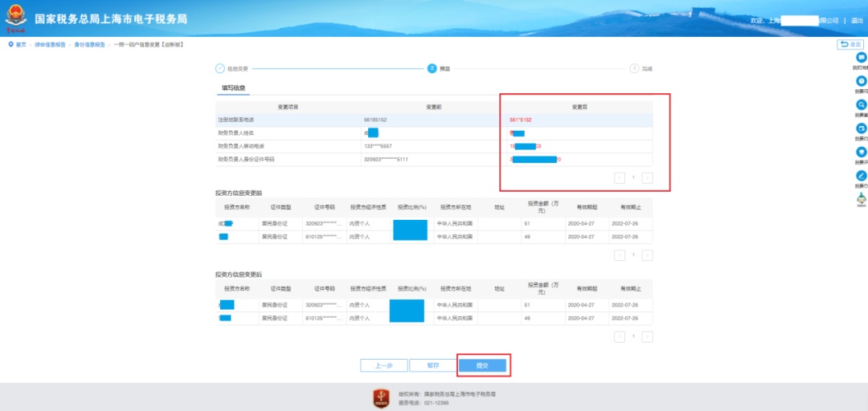Go back with the 上一步 button
The width and height of the screenshot is (868, 411).
383,365
